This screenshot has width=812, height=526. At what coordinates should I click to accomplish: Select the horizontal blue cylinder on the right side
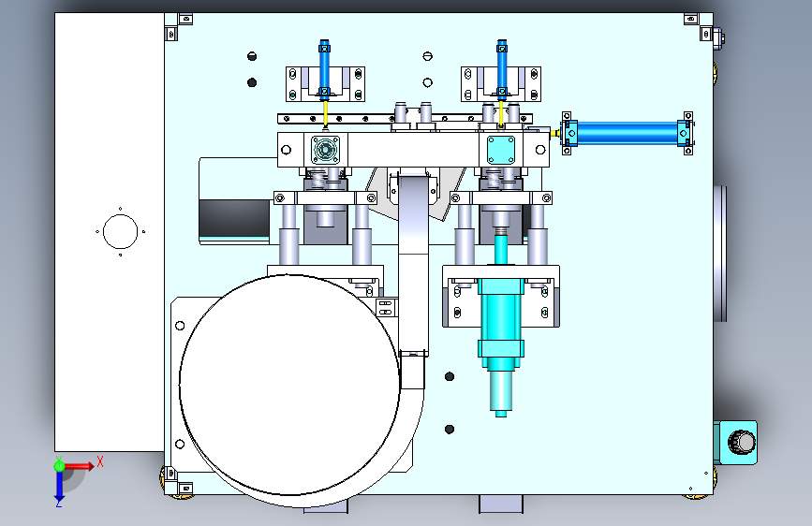pyautogui.click(x=627, y=133)
